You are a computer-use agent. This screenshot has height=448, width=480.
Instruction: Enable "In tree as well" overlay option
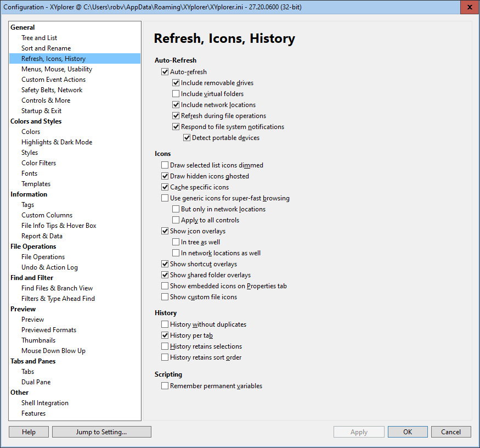point(176,242)
